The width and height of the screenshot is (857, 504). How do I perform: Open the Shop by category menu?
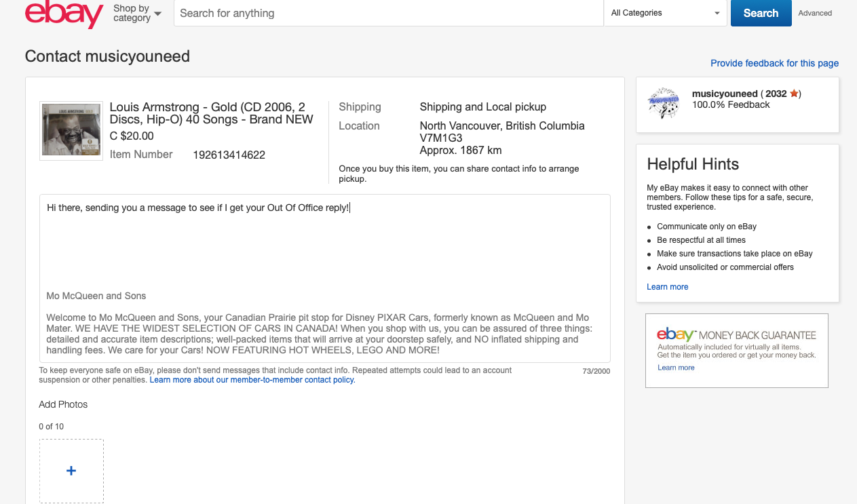coord(133,13)
